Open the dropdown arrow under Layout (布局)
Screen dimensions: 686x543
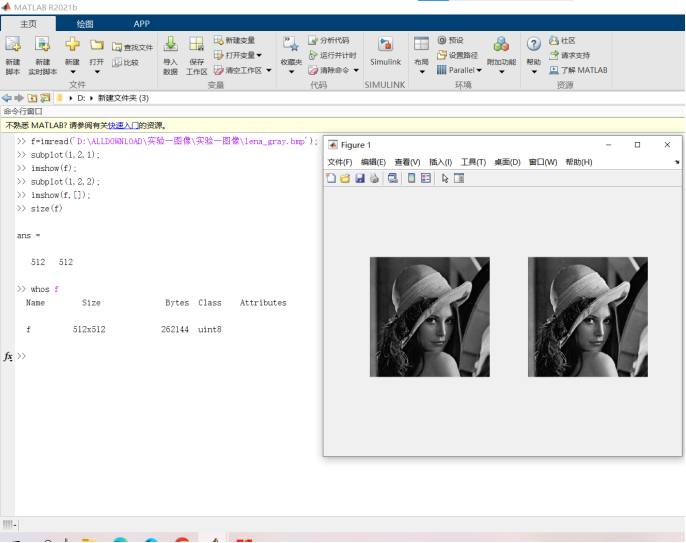[x=422, y=72]
